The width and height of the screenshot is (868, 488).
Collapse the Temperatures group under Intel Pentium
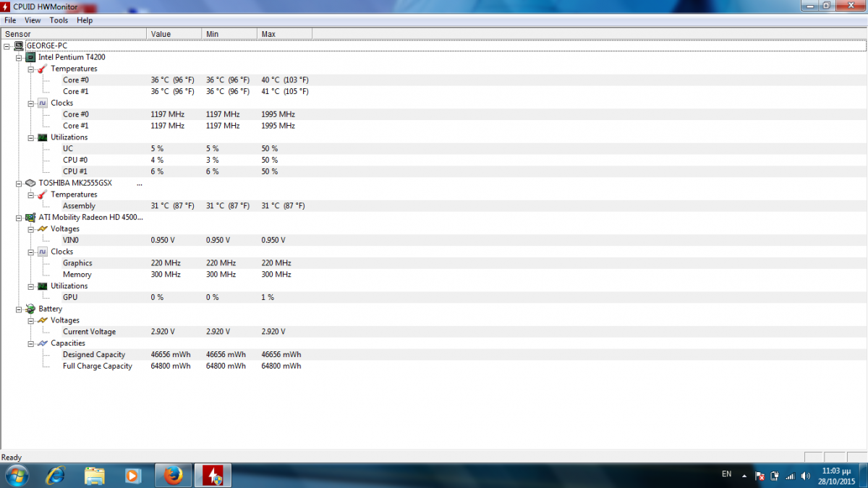(31, 69)
